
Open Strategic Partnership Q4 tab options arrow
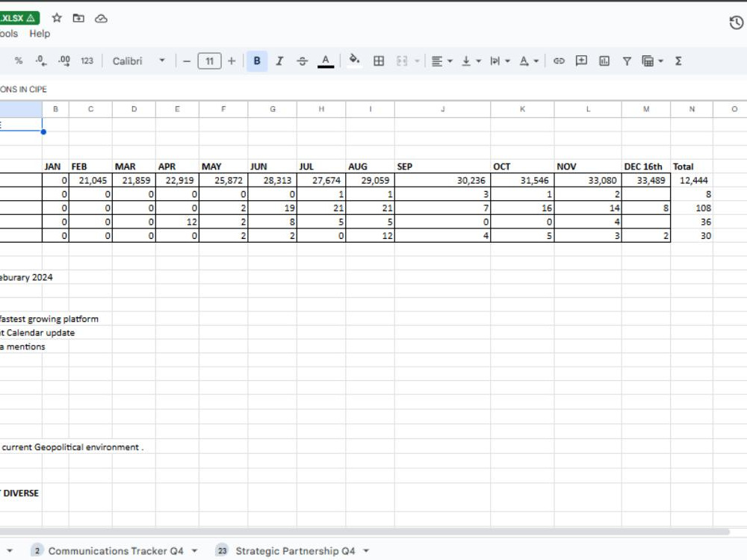tap(366, 551)
